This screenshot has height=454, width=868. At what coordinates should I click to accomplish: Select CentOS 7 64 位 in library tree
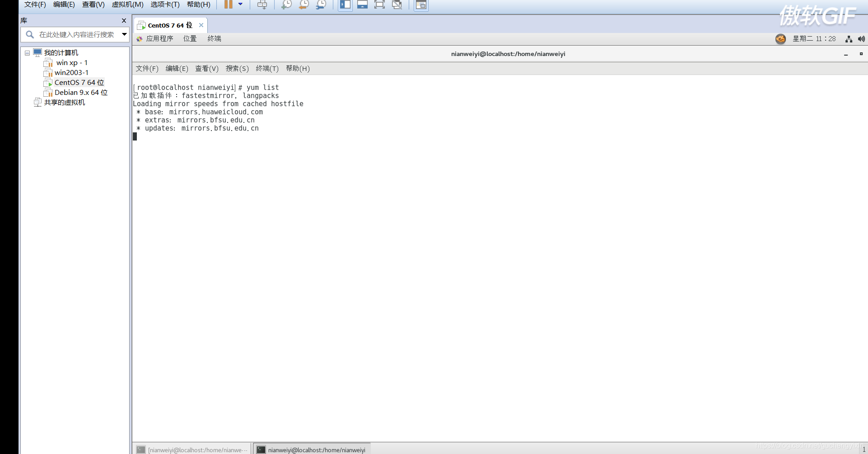(x=79, y=83)
